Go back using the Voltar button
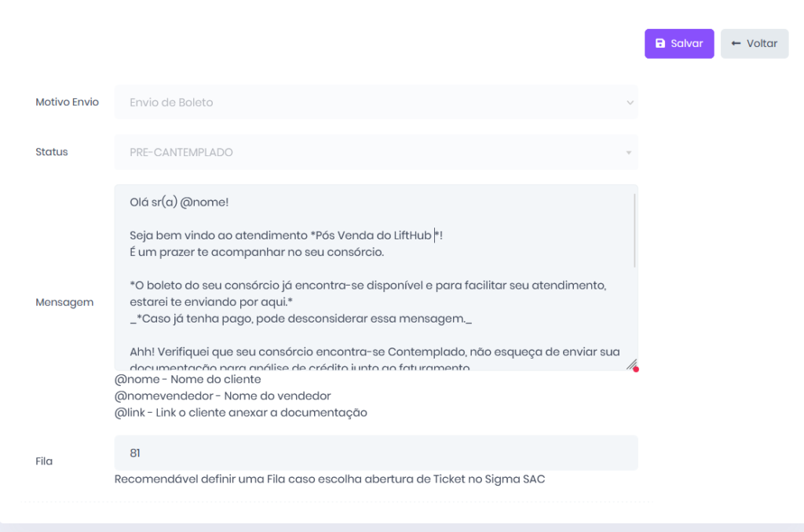 pyautogui.click(x=754, y=44)
